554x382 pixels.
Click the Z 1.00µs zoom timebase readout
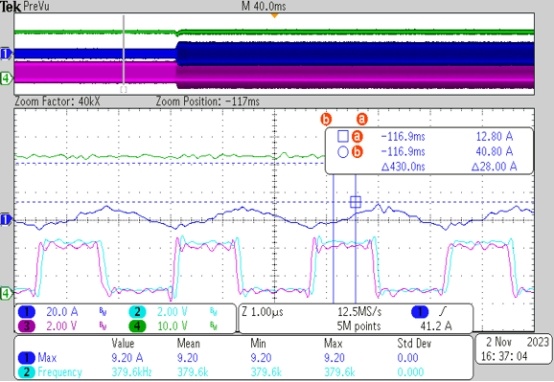click(x=263, y=312)
